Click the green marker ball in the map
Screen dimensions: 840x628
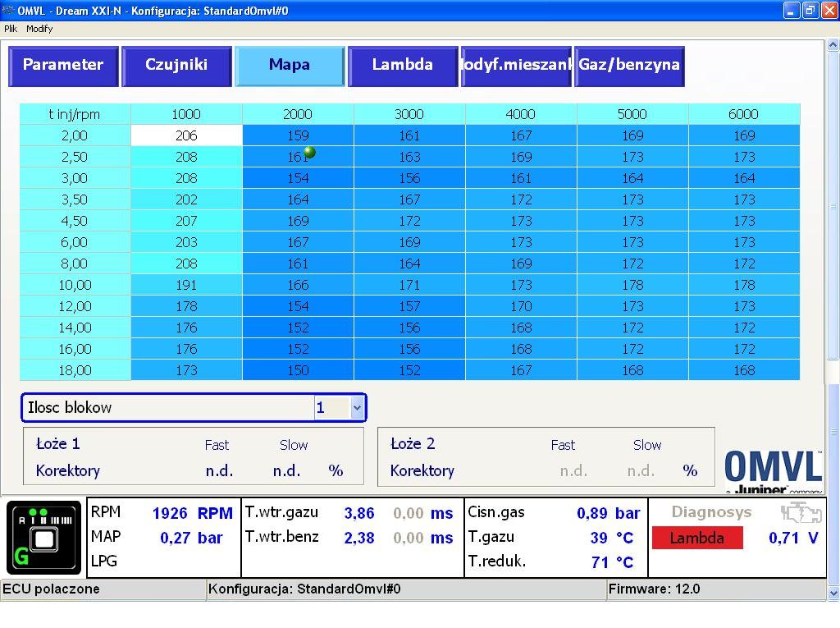[309, 153]
